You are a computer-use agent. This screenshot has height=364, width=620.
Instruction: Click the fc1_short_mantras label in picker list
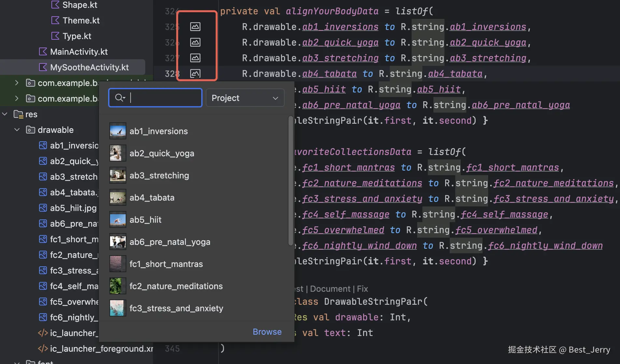(166, 264)
